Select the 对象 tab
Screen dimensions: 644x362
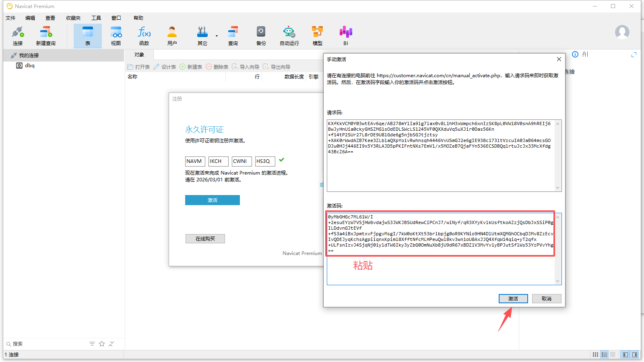139,55
